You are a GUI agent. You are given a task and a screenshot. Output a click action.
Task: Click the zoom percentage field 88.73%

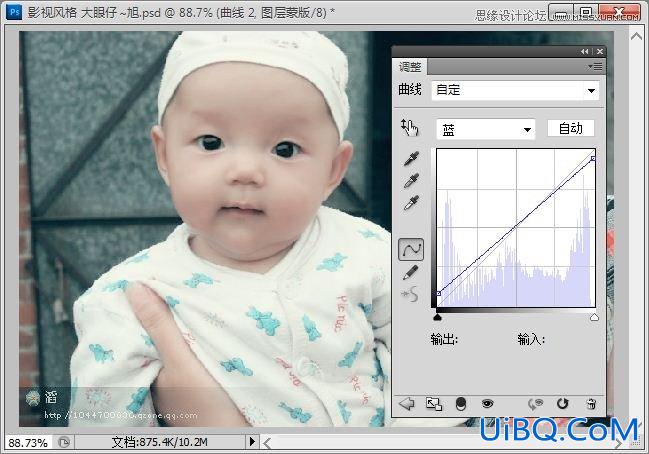click(28, 443)
